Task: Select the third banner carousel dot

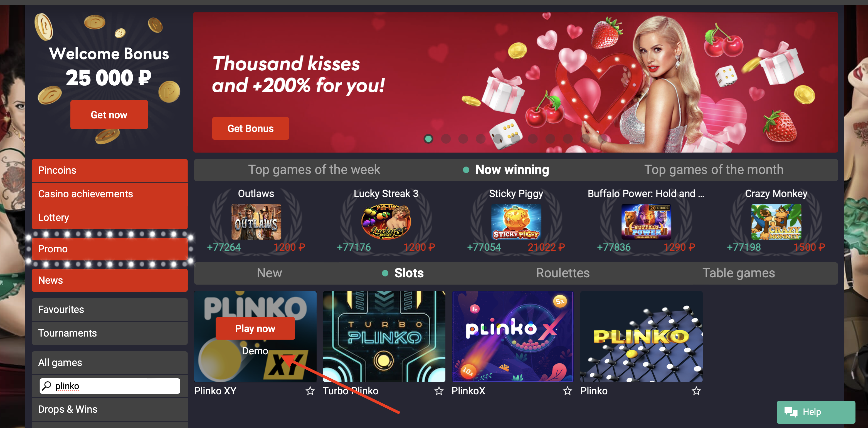Action: tap(463, 139)
